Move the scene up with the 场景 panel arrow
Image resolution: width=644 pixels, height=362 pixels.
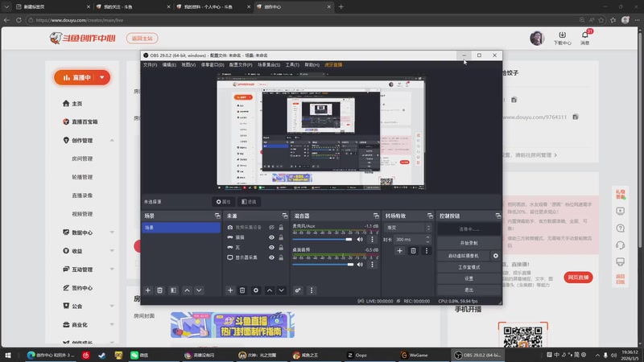pos(187,290)
